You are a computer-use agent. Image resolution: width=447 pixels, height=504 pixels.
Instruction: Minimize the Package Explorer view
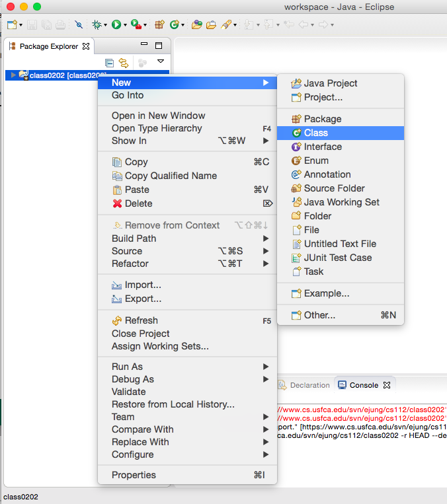(x=144, y=44)
